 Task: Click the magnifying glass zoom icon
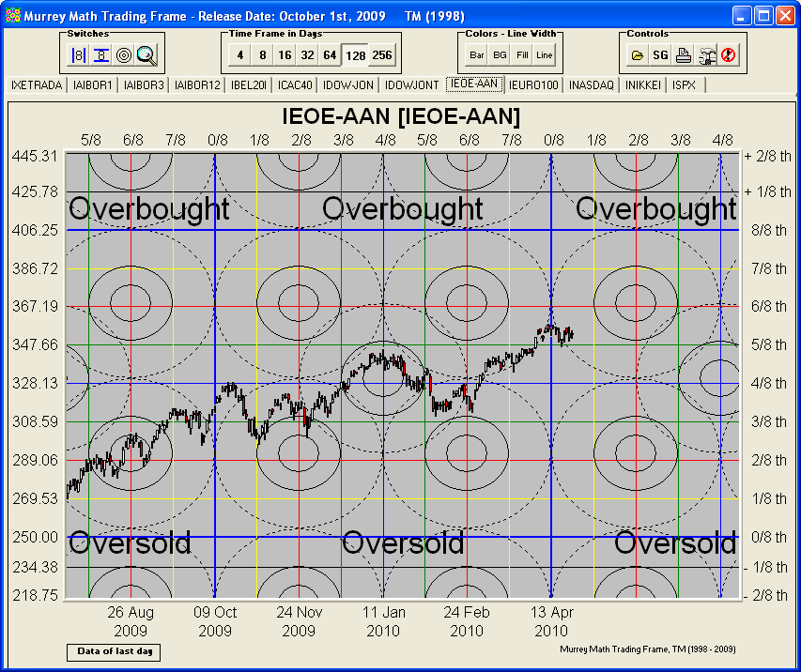[x=146, y=55]
